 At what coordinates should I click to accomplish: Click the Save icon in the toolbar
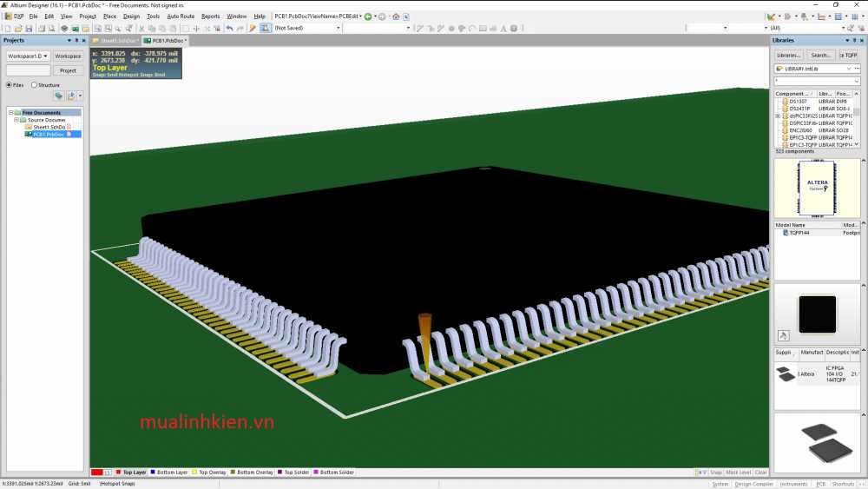coord(27,29)
